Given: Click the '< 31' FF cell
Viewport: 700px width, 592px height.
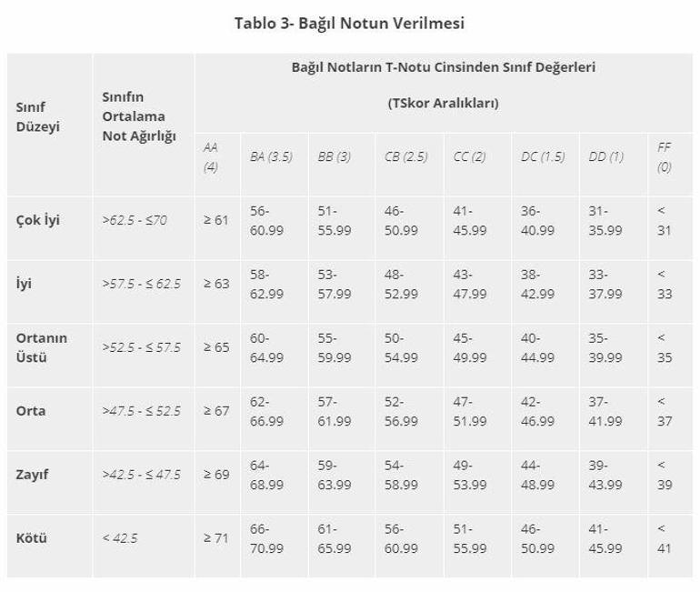Looking at the screenshot, I should (664, 220).
